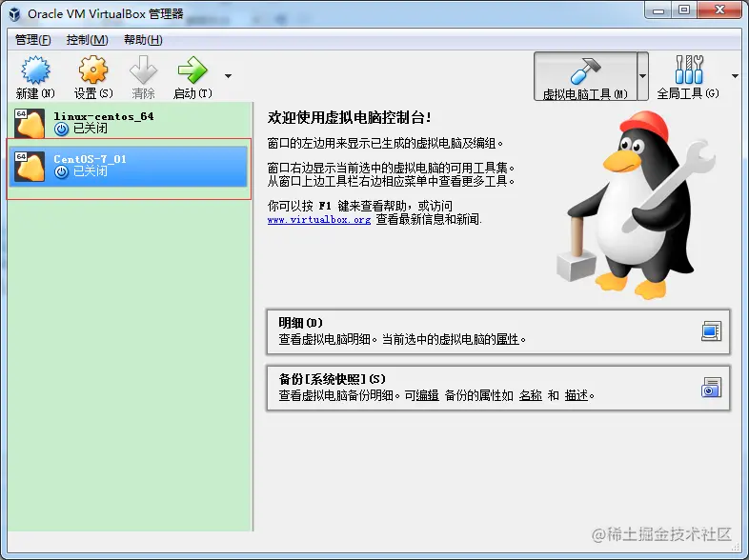This screenshot has width=749, height=560.
Task: Select the CentOS-7_01 virtual machine
Action: (x=129, y=166)
